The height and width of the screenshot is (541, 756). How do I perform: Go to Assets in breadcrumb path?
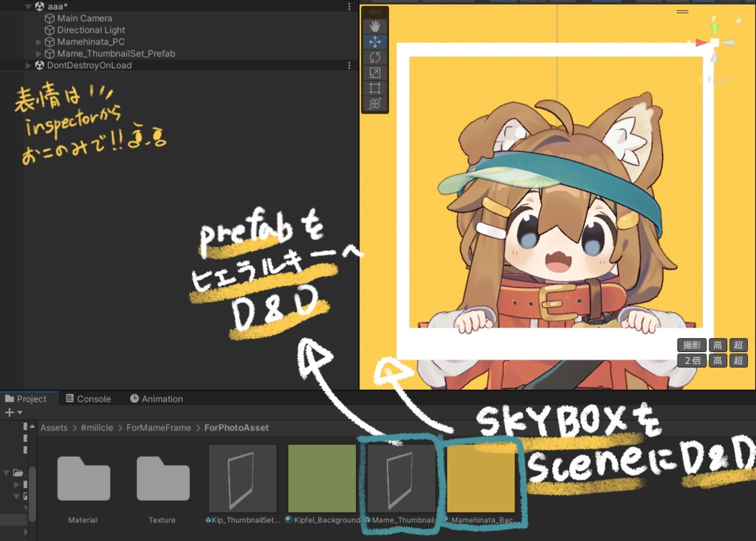coord(54,427)
